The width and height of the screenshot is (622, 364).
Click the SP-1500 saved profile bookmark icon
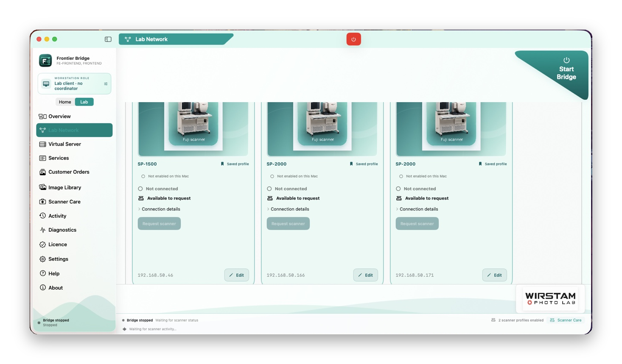(x=222, y=164)
